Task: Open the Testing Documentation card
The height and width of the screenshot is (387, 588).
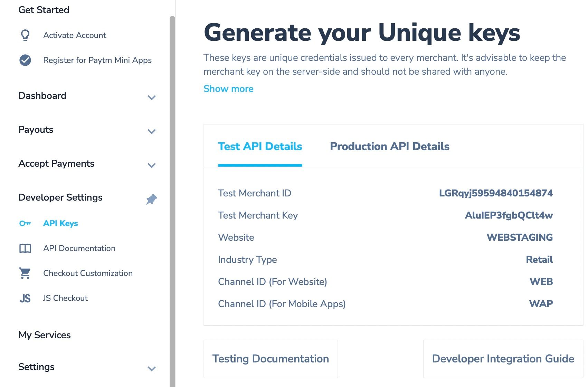Action: (x=271, y=359)
